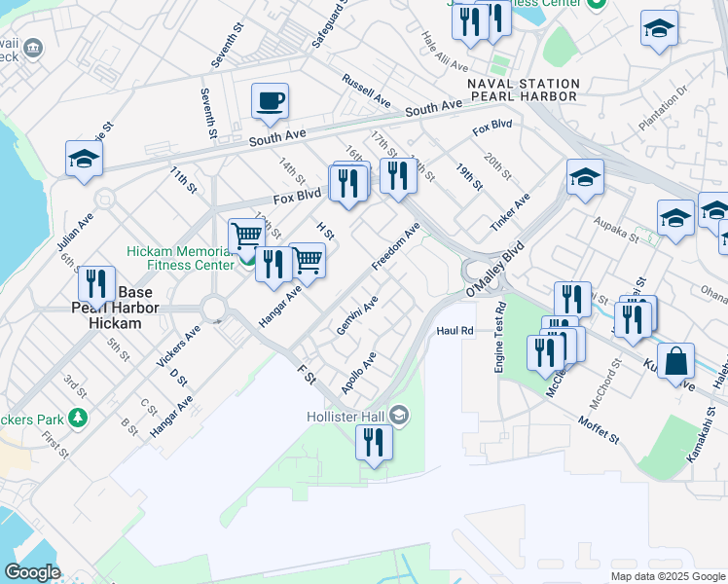Click the school marker above Aupaka St
728x584 pixels.
676,220
